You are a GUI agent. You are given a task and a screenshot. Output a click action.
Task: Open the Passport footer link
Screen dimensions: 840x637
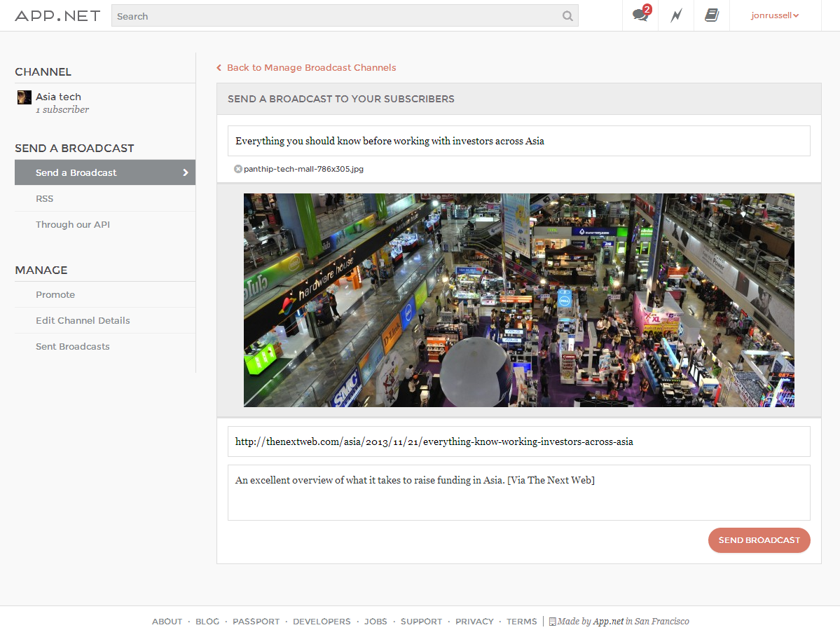click(x=256, y=622)
